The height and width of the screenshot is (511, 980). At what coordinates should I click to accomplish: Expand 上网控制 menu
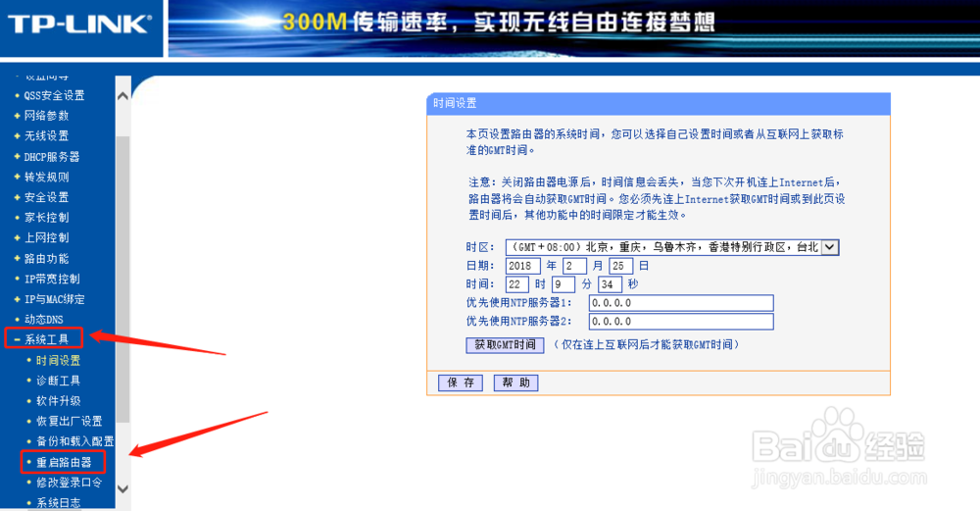coord(46,237)
